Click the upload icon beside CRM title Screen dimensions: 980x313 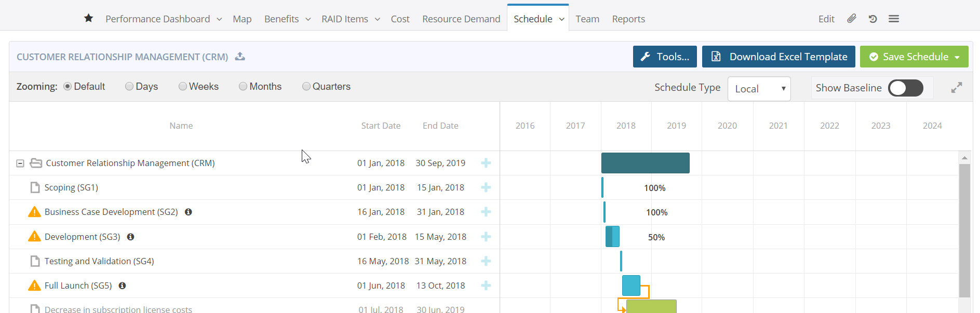coord(240,57)
